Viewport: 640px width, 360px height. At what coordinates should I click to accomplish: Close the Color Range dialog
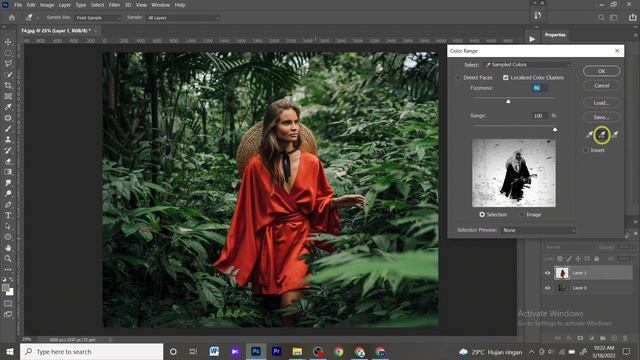point(617,51)
